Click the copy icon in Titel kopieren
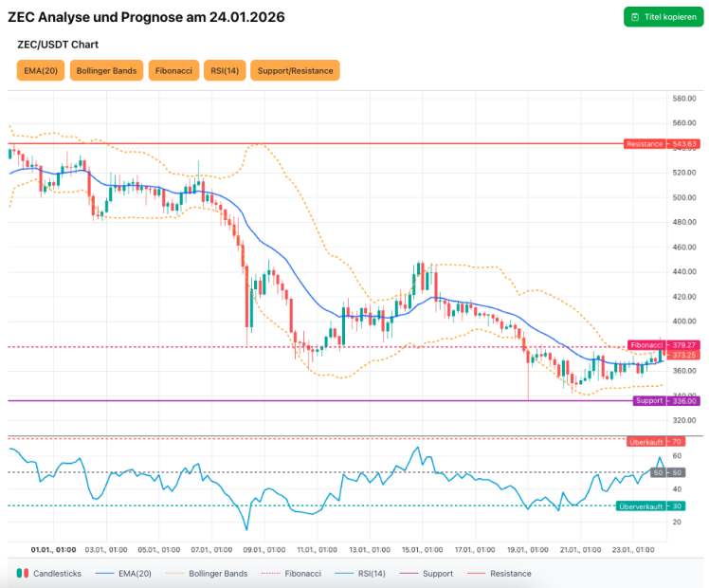 point(634,18)
